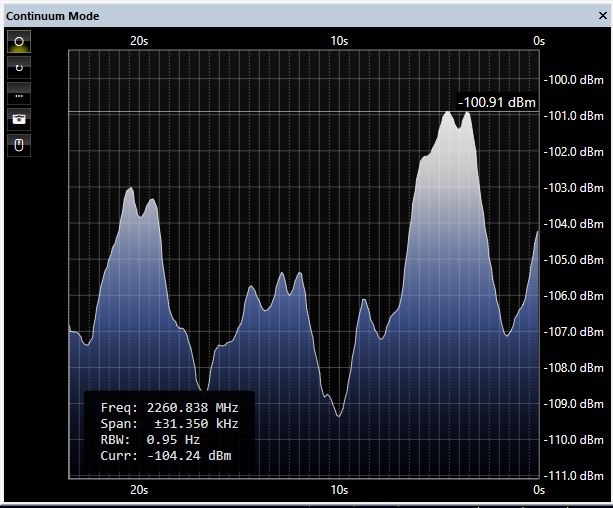Click the bottom 20s time axis label
This screenshot has width=613, height=508.
(139, 490)
